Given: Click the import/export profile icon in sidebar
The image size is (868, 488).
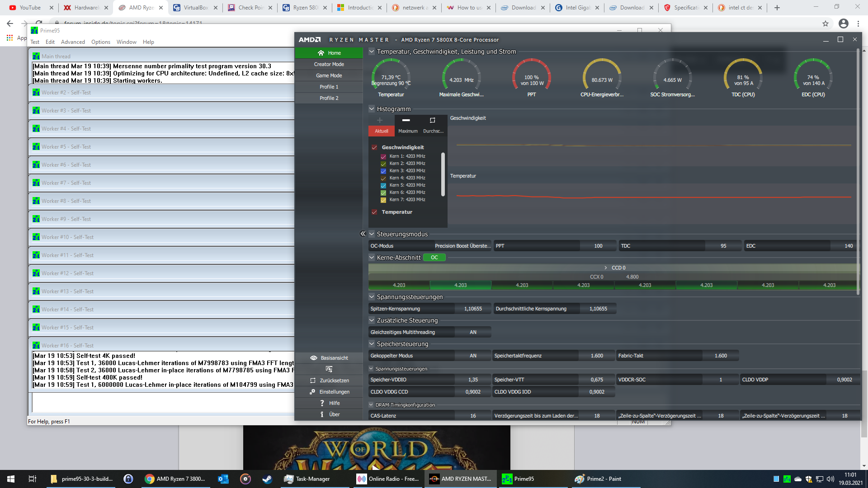Looking at the screenshot, I should tap(329, 369).
